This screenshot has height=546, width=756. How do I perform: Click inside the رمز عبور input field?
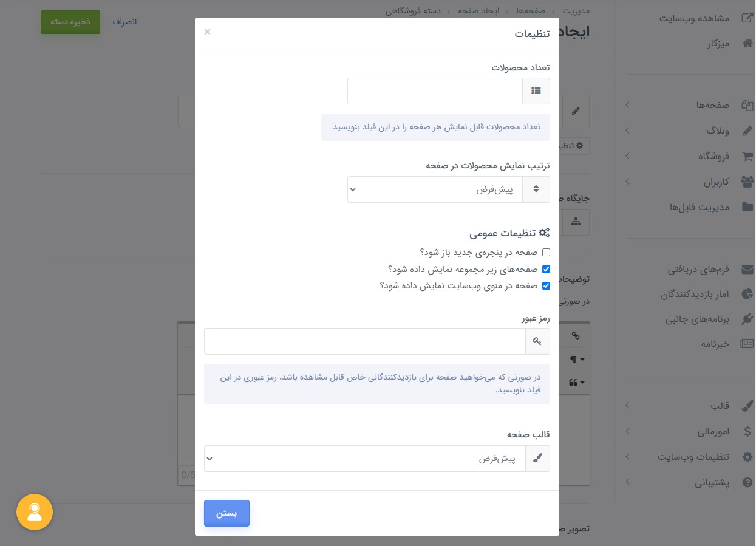(364, 341)
